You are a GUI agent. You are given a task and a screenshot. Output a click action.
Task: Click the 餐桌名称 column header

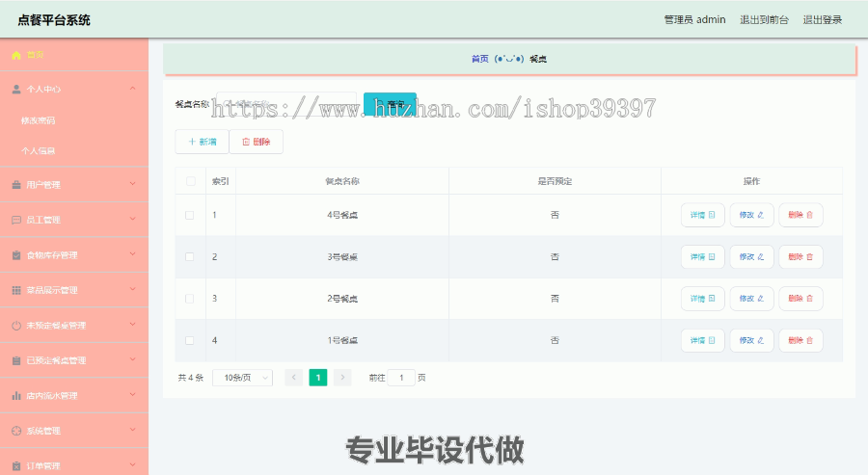point(342,181)
